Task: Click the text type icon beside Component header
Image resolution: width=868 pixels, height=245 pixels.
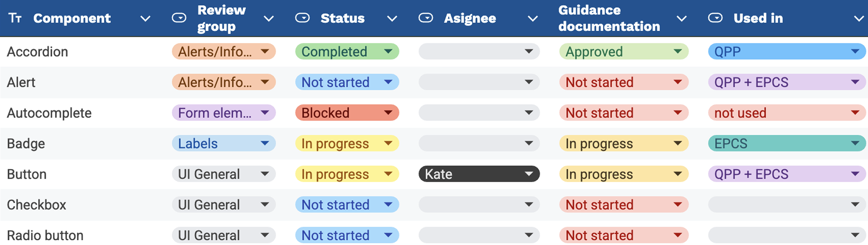Action: click(x=15, y=18)
